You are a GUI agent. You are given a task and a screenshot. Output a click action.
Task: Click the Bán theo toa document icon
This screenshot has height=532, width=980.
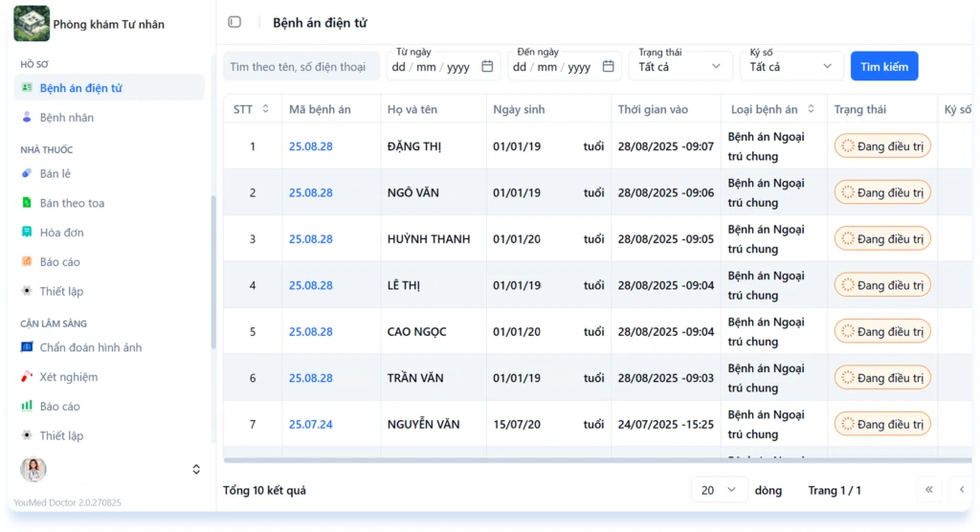27,203
